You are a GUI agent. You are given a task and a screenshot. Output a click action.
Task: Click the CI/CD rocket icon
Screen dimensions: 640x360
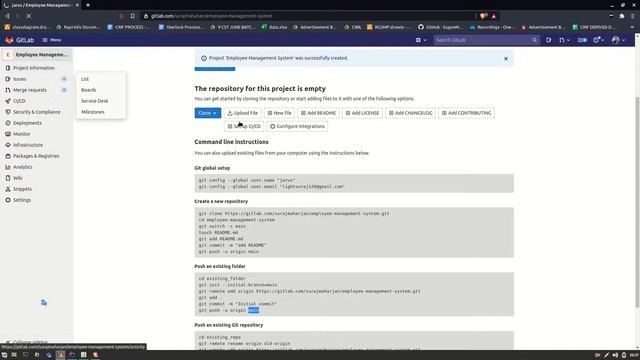click(x=8, y=101)
